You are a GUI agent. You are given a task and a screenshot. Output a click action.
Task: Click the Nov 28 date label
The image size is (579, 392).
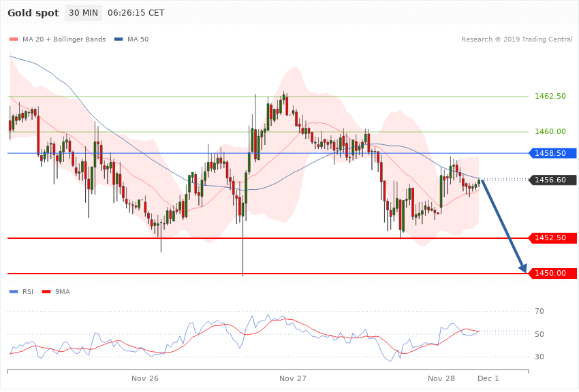point(441,378)
